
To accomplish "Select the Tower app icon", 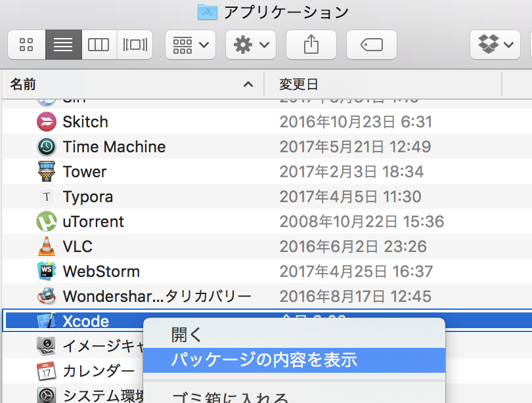I will tap(47, 171).
